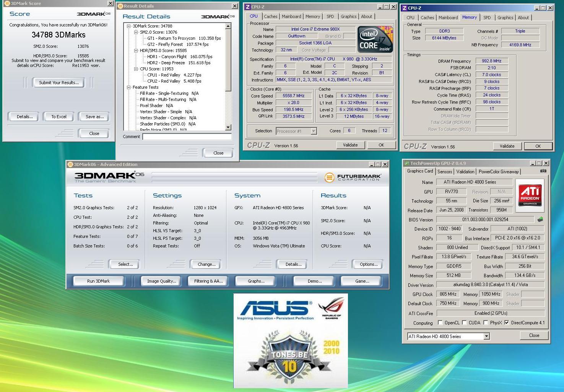This screenshot has width=564, height=392.
Task: Click the ASUS logo banner
Action: (275, 310)
